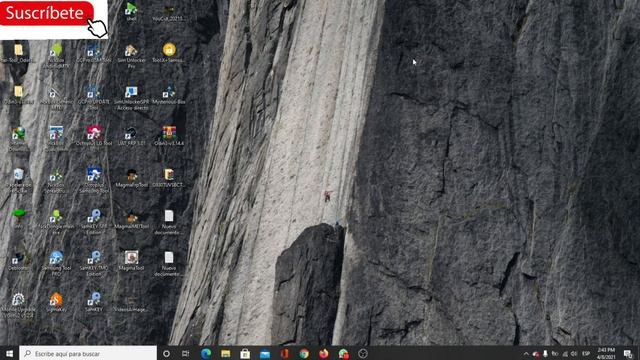Open the Sim Unlocker Pro shortcut
Image resolution: width=640 pixels, height=360 pixels.
pyautogui.click(x=131, y=56)
